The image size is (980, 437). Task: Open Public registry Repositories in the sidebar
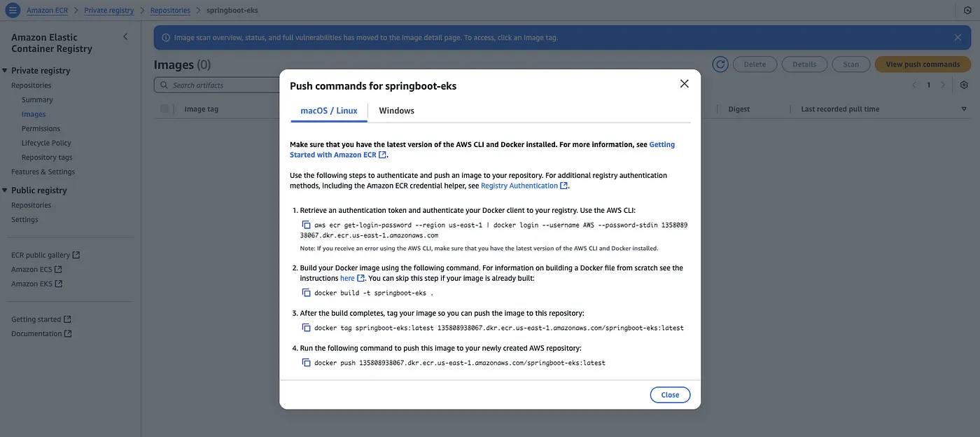point(31,205)
